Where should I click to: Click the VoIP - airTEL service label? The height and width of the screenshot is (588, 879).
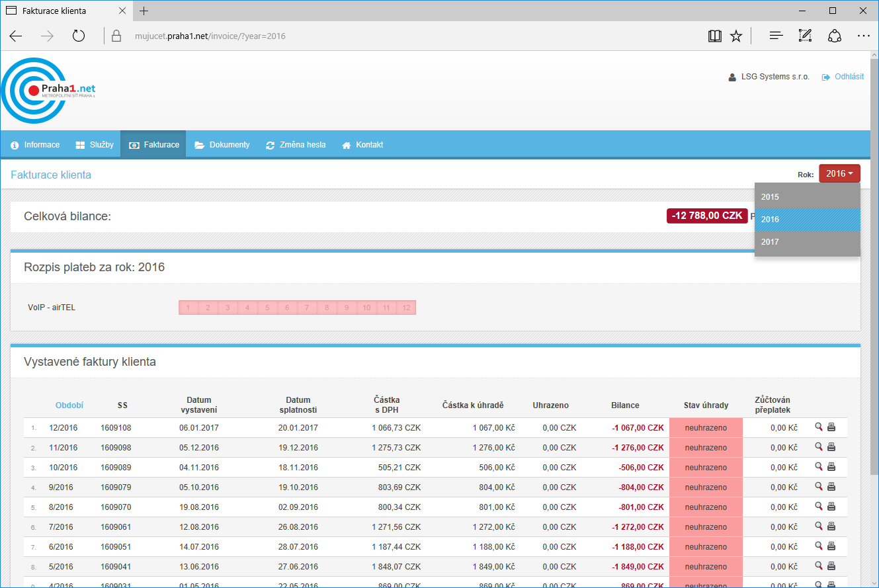click(52, 308)
